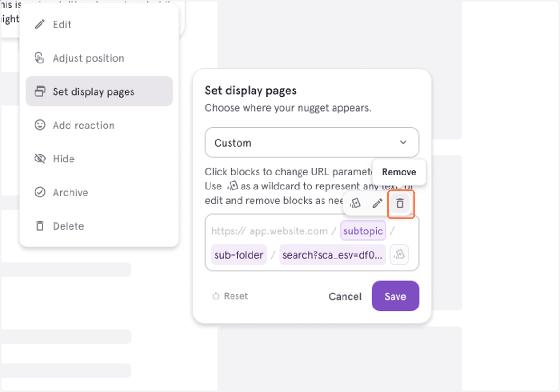Click the Archive checkmark circle icon
This screenshot has height=392, width=560.
(40, 192)
